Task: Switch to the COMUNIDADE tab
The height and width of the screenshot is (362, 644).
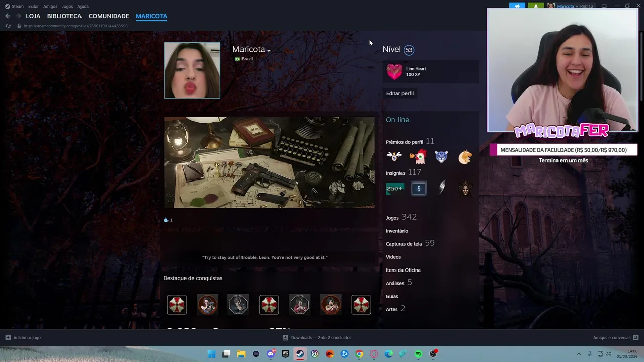Action: 109,16
